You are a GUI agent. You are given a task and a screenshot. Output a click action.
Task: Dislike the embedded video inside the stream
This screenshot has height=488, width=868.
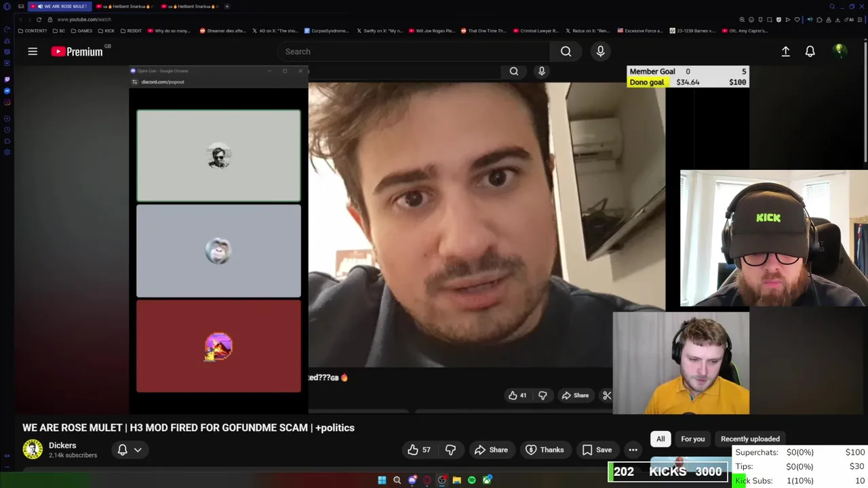tap(542, 395)
